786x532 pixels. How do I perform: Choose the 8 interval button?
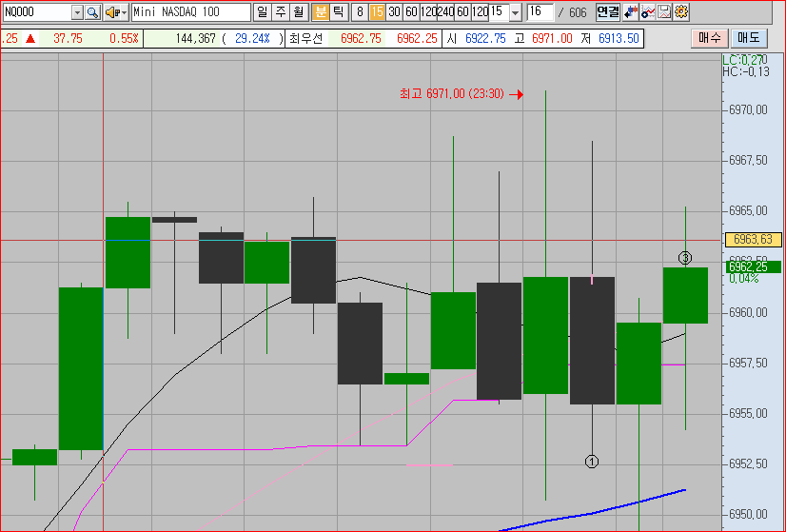360,12
